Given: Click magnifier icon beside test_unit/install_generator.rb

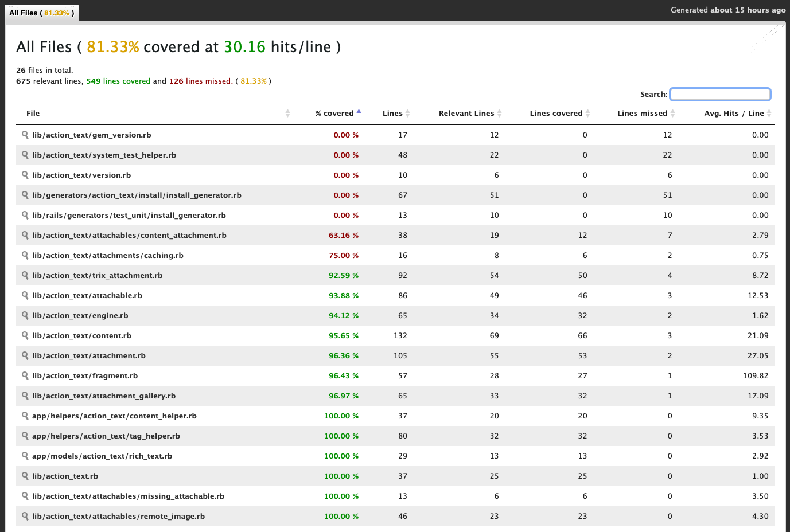Looking at the screenshot, I should 25,215.
